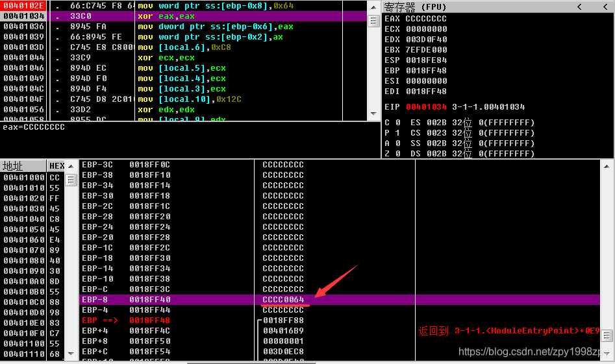Click EBP register value 0018FF48
This screenshot has height=364, width=615.
[426, 71]
